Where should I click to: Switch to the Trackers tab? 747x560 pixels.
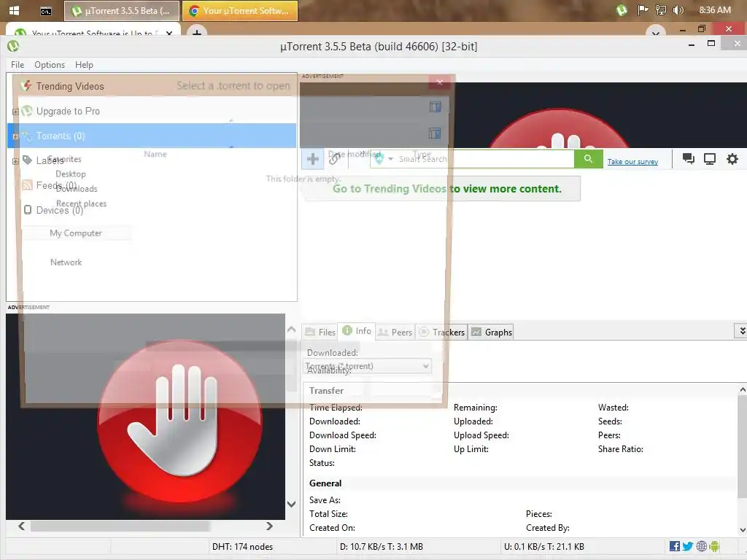(441, 332)
